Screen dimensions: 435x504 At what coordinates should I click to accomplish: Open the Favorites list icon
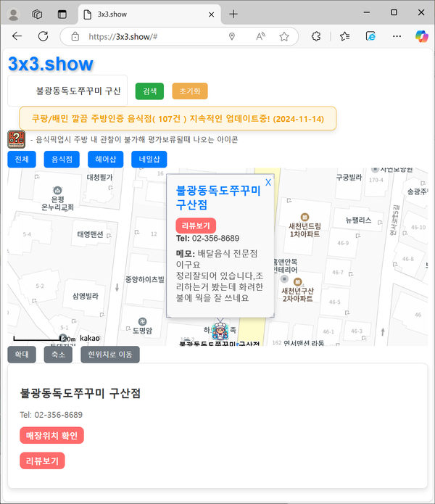[x=344, y=36]
